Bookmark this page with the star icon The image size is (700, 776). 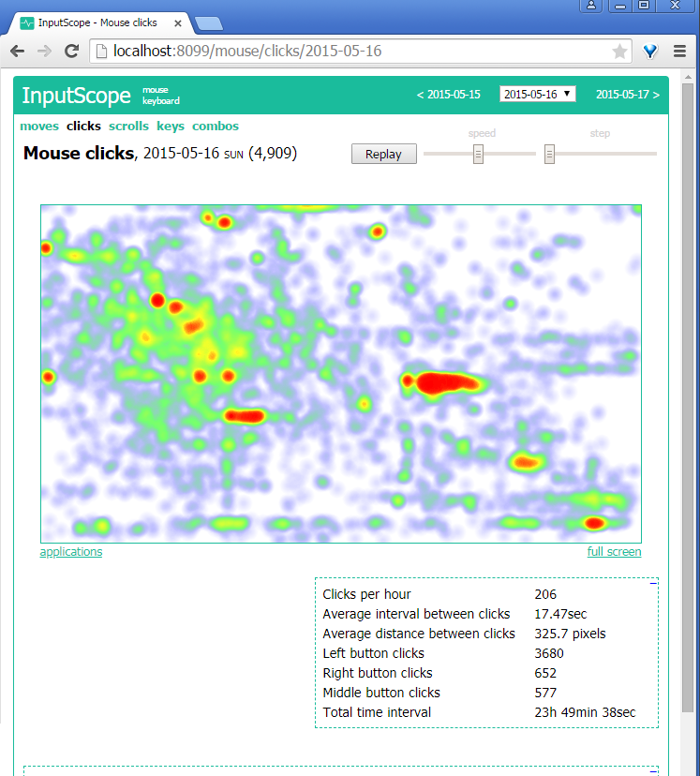click(x=619, y=52)
